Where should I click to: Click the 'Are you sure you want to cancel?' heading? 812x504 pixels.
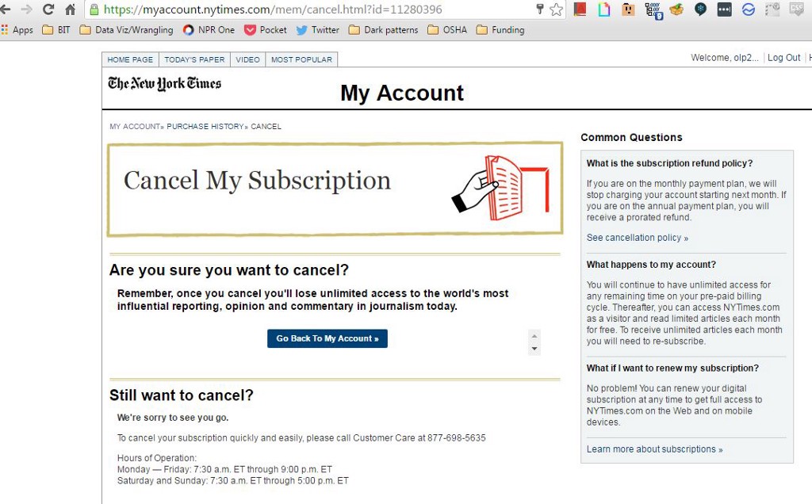coord(229,270)
